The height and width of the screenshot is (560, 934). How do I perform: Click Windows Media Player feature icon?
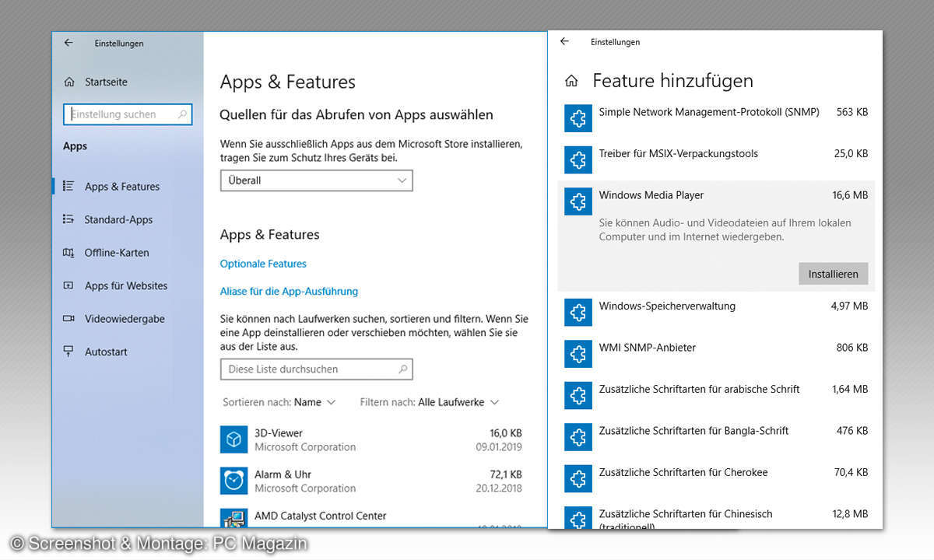point(578,202)
